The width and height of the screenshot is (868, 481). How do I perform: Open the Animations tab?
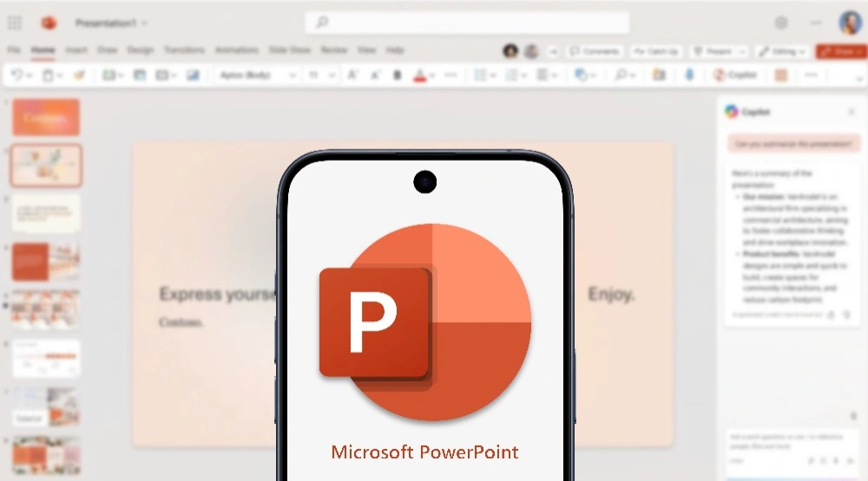(236, 49)
